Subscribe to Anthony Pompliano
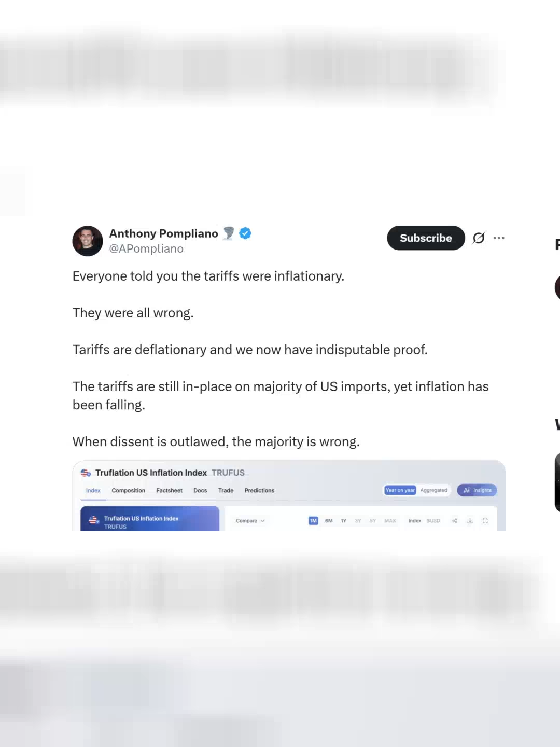Screen dimensions: 560x747 point(426,238)
